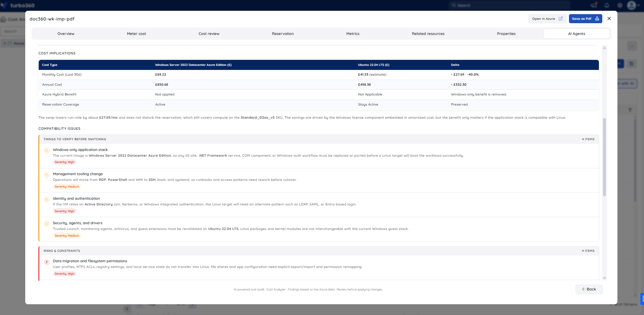Go back using the Back button
644x315 pixels.
click(589, 289)
